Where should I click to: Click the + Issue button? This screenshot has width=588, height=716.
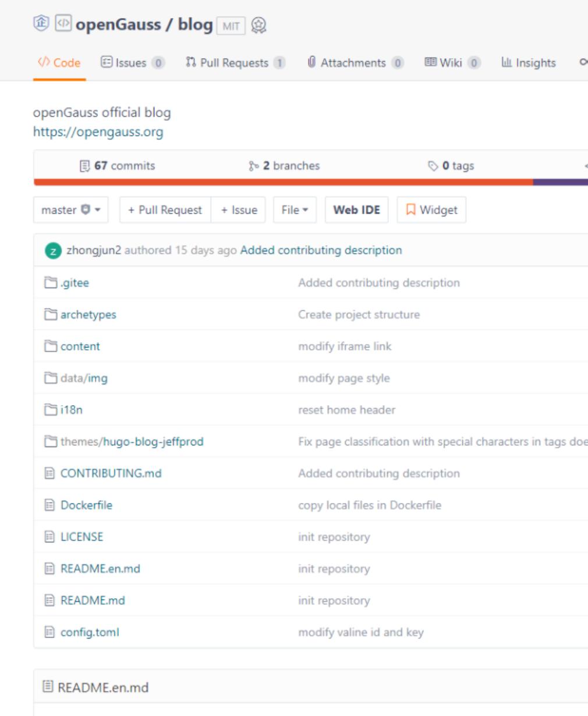tap(239, 210)
